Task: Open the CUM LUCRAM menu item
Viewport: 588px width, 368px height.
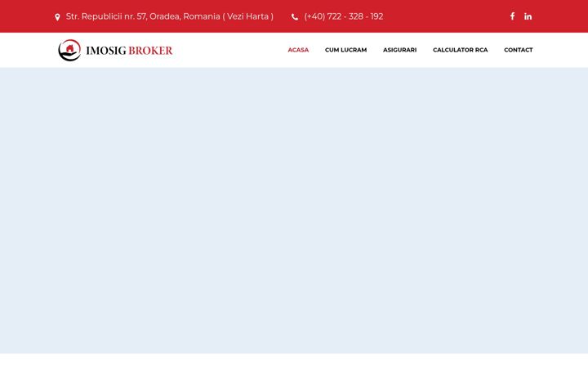Action: click(345, 50)
